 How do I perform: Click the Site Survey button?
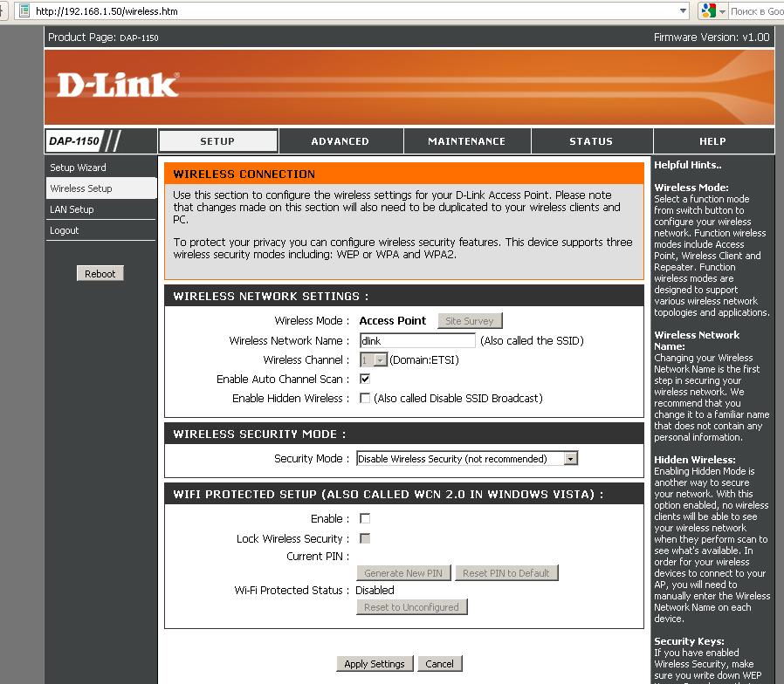click(x=470, y=321)
